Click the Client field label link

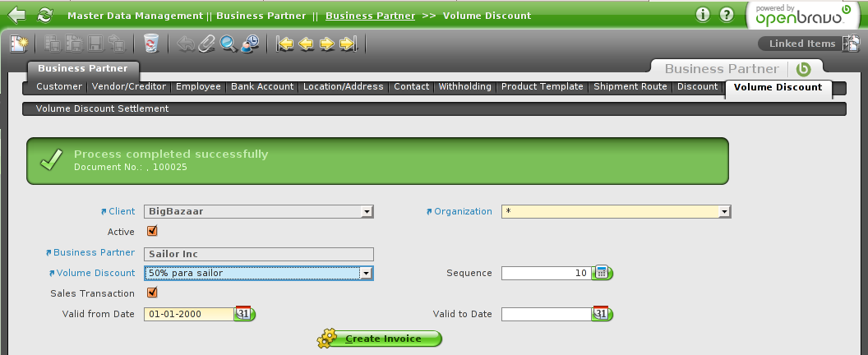122,211
